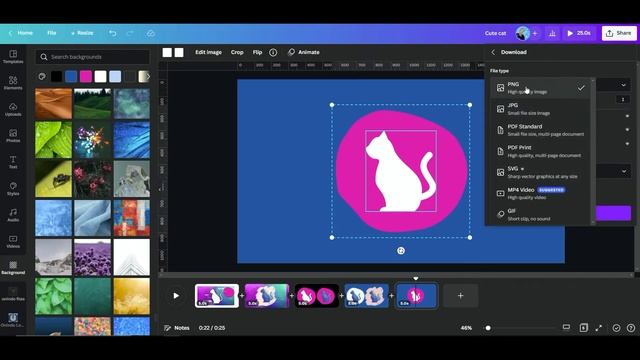This screenshot has height=360, width=640.
Task: Click the Search backgrounds field
Action: click(x=93, y=57)
